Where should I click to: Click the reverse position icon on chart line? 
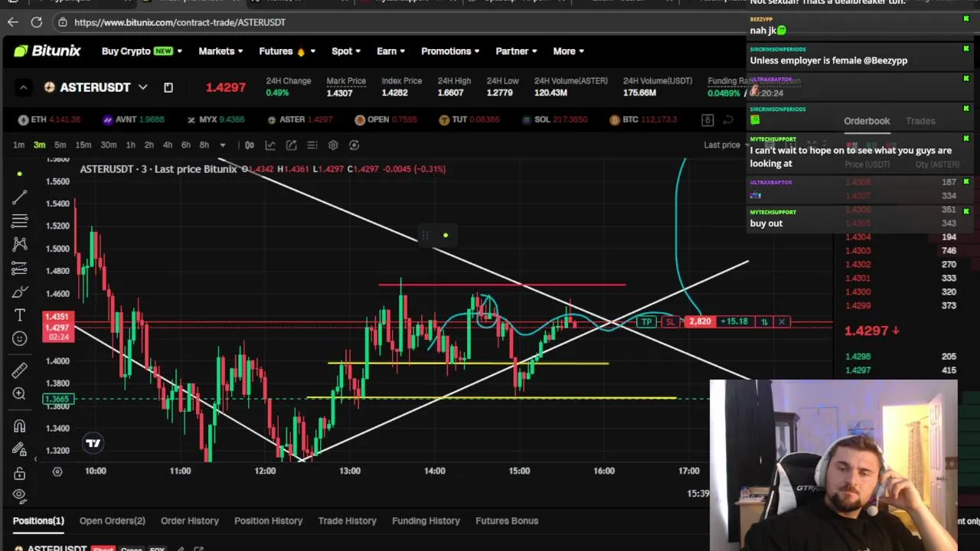coord(764,321)
